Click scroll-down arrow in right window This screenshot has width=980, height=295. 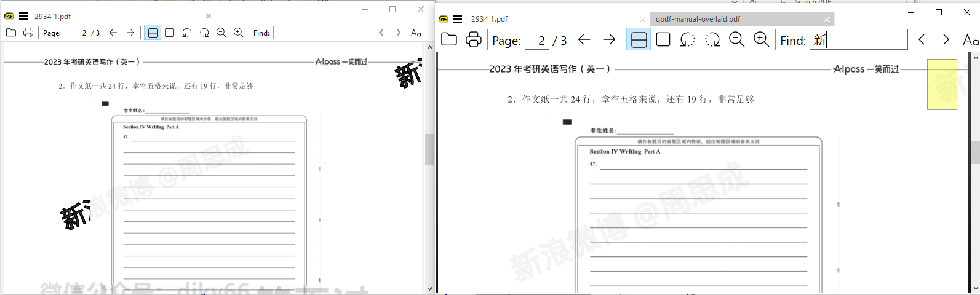tap(976, 288)
